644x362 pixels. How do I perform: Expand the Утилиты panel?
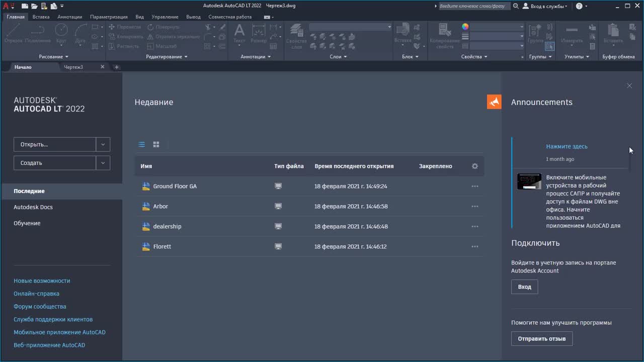coord(577,57)
